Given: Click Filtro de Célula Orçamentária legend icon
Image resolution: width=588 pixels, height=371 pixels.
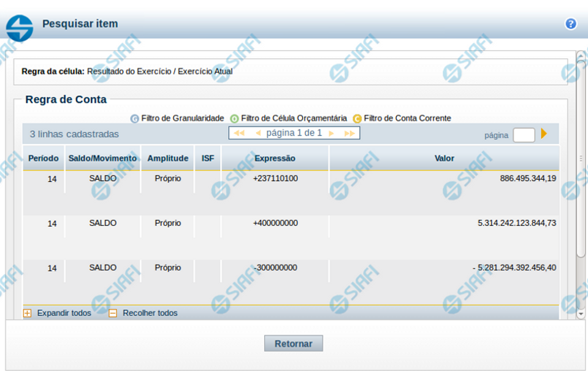Looking at the screenshot, I should click(234, 118).
